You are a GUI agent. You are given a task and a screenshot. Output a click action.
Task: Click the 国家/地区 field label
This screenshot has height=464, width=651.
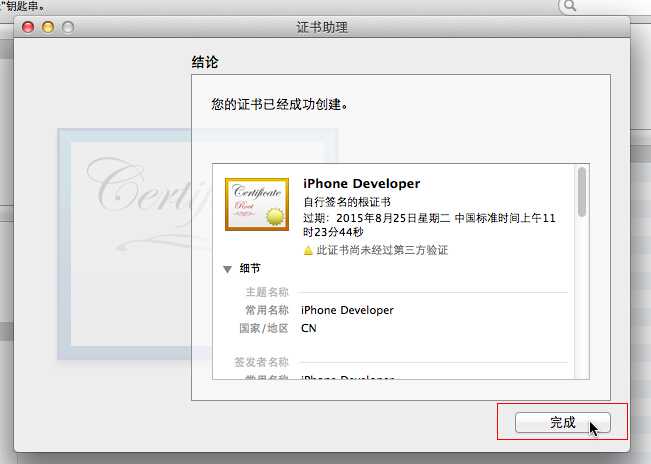point(264,328)
